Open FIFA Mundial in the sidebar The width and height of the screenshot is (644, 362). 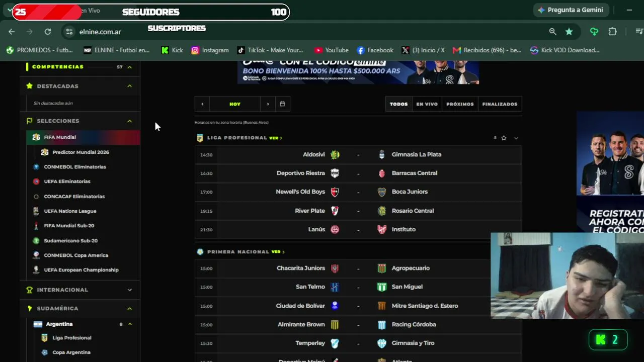[x=84, y=137]
